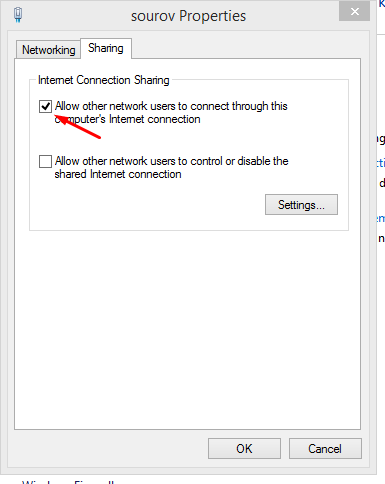Click the 'shared Internet connection' label line
The width and height of the screenshot is (385, 484).
tap(118, 174)
